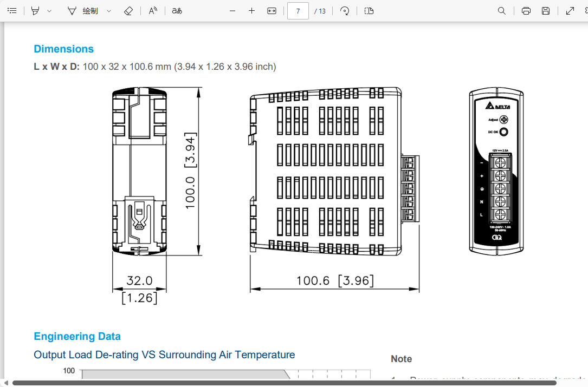Screen dimensions: 588x387
Task: Enter full screen mode
Action: 570,11
